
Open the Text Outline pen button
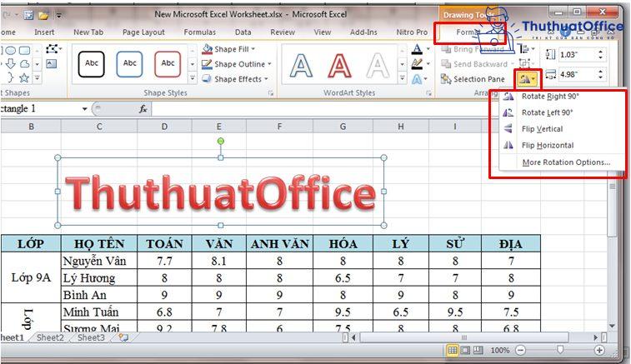(x=417, y=64)
